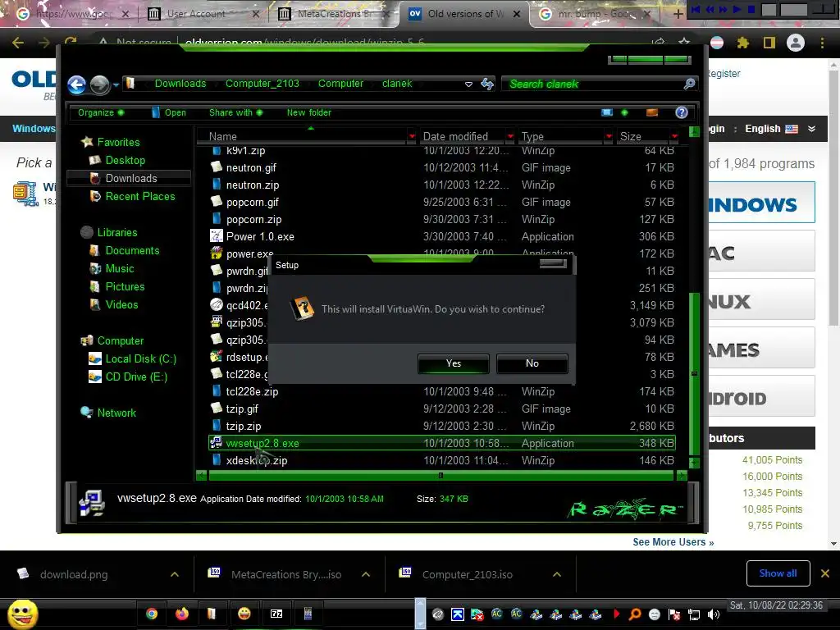Open Firefox from the taskbar

click(x=181, y=614)
